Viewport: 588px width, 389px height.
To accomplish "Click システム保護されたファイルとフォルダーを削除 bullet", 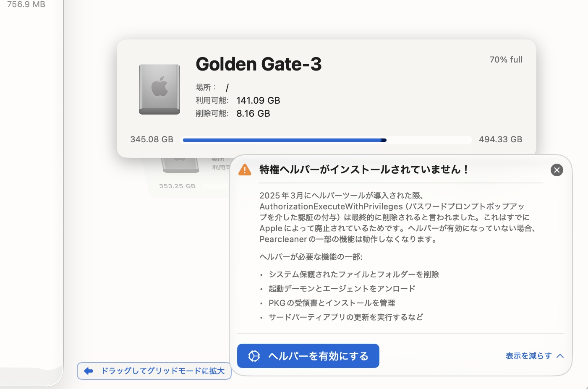I will point(354,274).
